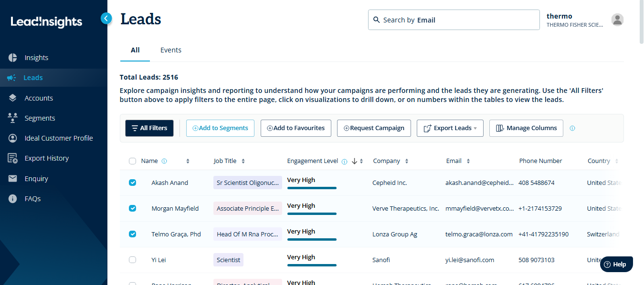The image size is (644, 285).
Task: Switch to the All tab
Action: pyautogui.click(x=135, y=50)
